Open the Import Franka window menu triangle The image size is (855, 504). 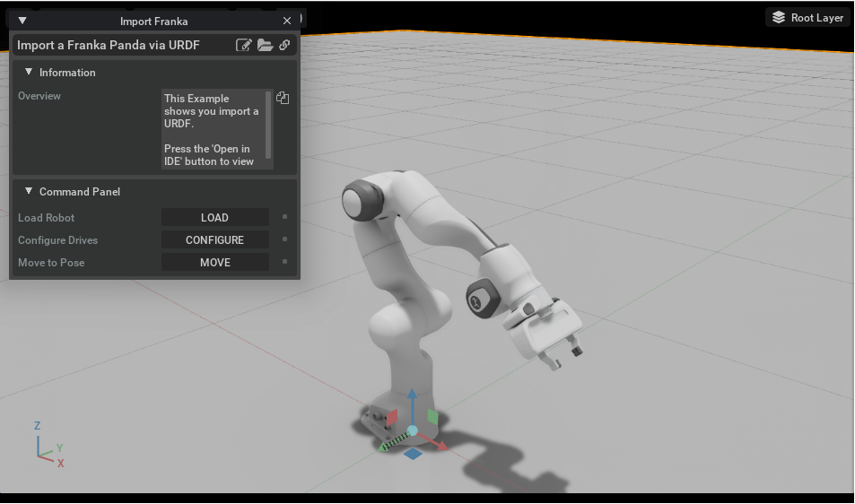point(22,21)
